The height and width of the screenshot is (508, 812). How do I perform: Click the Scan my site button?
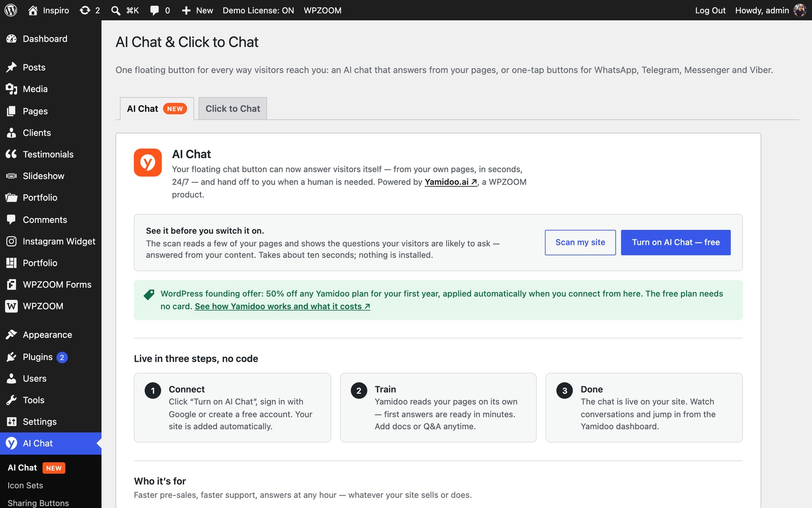coord(580,242)
